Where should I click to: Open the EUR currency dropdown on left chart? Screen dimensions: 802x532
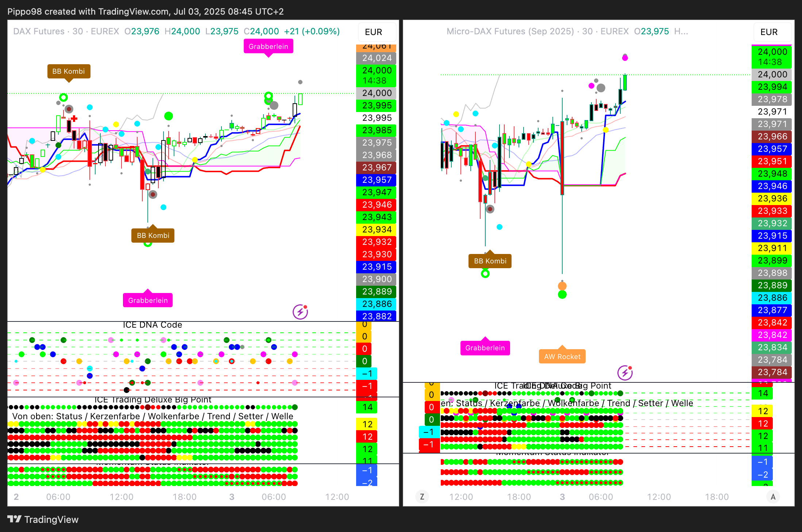pos(376,32)
